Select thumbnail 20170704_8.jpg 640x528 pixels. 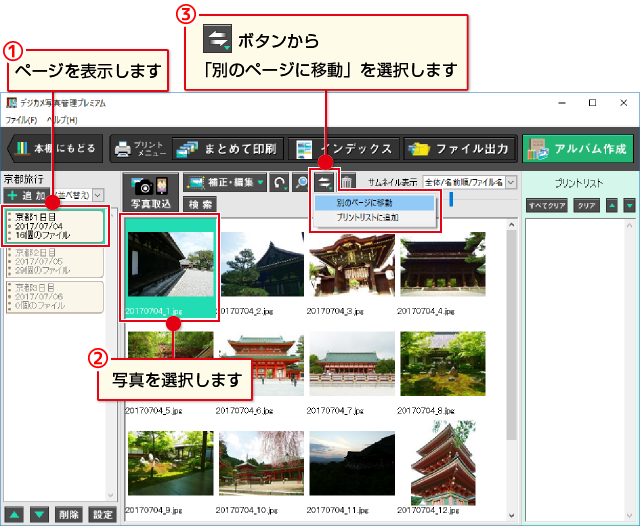tap(443, 364)
